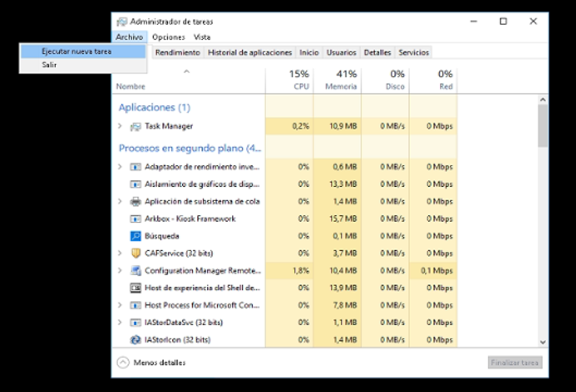Viewport: 576px width, 392px height.
Task: Click the IAStorIcon process icon
Action: (136, 339)
